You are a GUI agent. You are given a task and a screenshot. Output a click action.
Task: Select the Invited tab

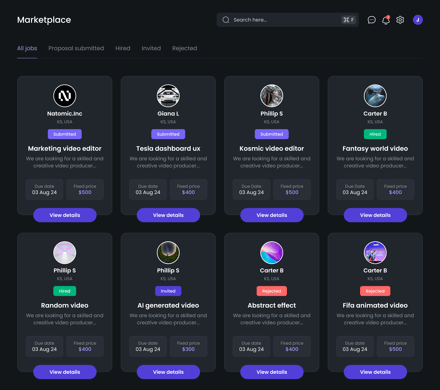(151, 48)
